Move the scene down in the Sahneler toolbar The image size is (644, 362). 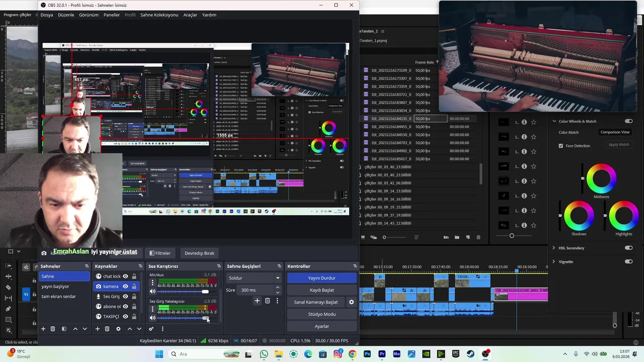[85, 329]
